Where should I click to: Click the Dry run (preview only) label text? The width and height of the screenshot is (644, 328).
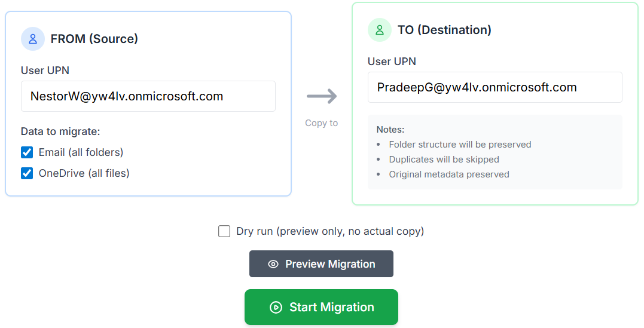point(329,231)
